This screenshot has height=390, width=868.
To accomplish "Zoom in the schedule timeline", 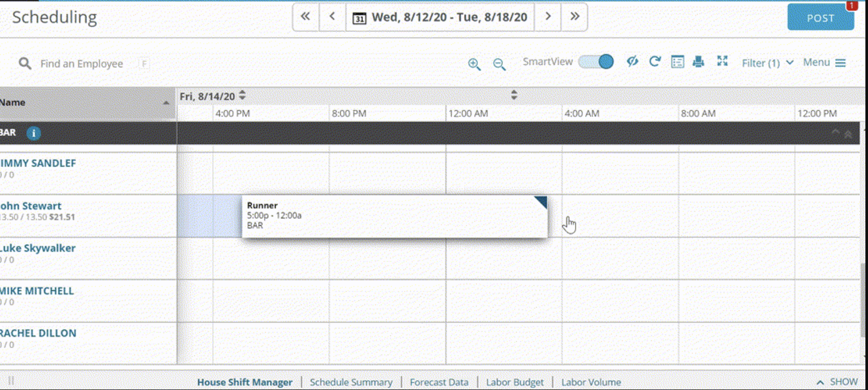I will tap(474, 64).
